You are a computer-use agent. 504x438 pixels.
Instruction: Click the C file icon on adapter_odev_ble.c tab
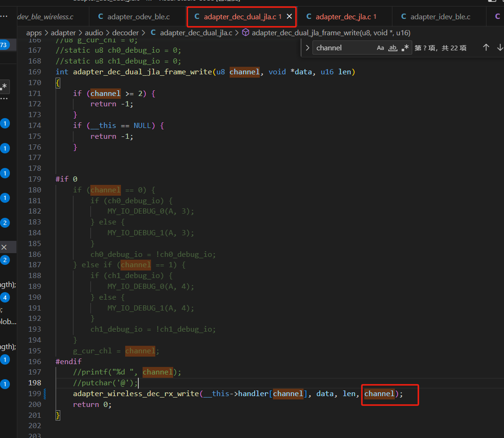100,16
